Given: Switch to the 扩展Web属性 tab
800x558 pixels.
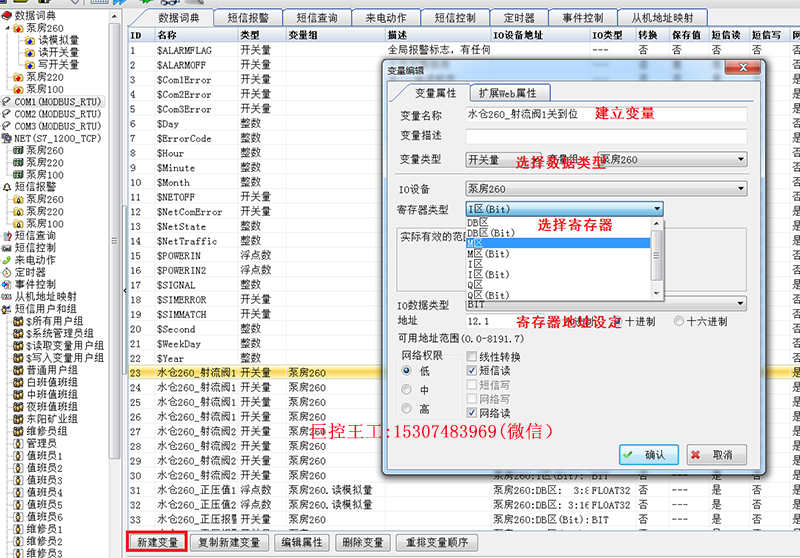Looking at the screenshot, I should (508, 93).
